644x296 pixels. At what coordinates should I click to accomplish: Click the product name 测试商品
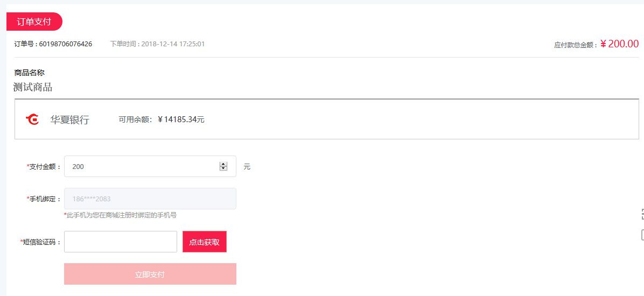pos(32,87)
